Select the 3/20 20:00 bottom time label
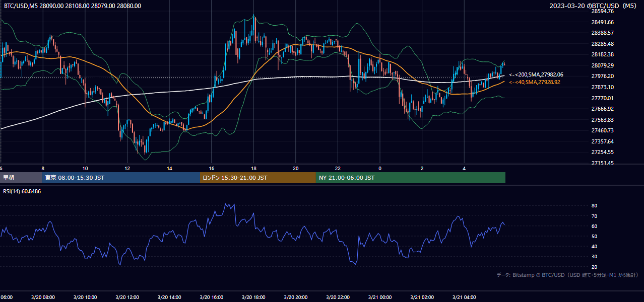The width and height of the screenshot is (644, 302). 296,297
